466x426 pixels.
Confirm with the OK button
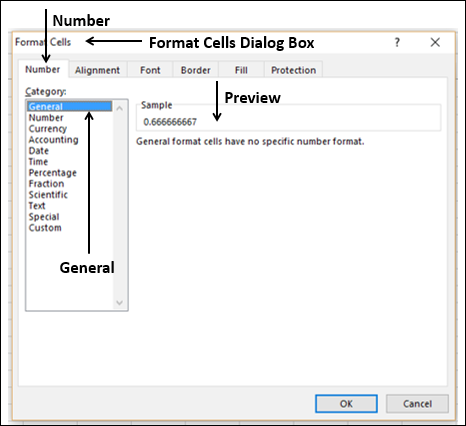point(346,404)
